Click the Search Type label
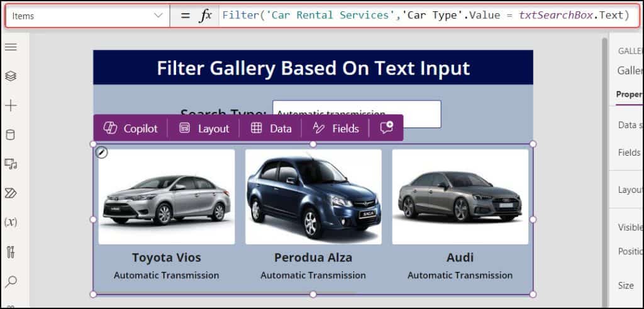This screenshot has height=309, width=644. (223, 112)
